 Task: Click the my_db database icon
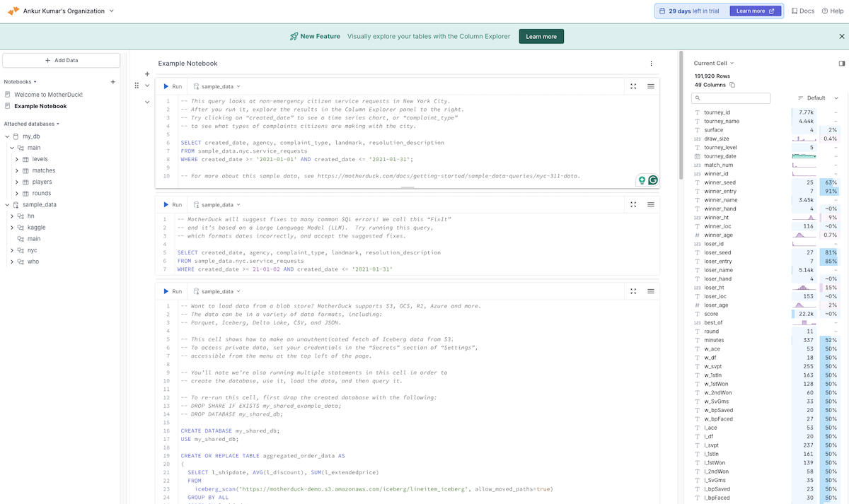[16, 136]
